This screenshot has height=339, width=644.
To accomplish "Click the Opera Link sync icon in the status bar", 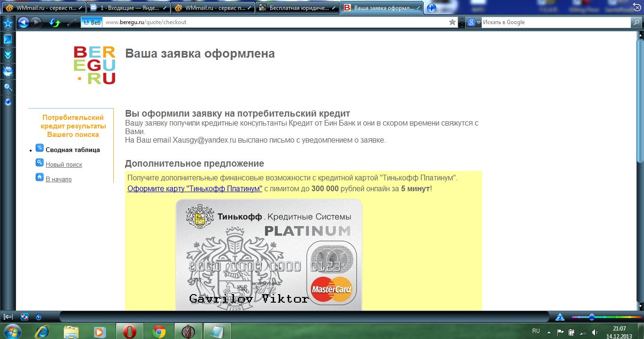I will (25, 317).
